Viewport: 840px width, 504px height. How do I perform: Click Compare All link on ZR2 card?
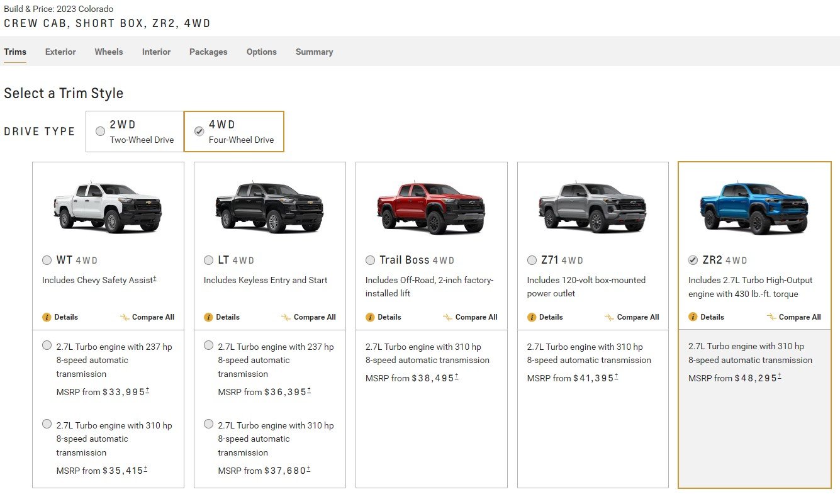800,317
